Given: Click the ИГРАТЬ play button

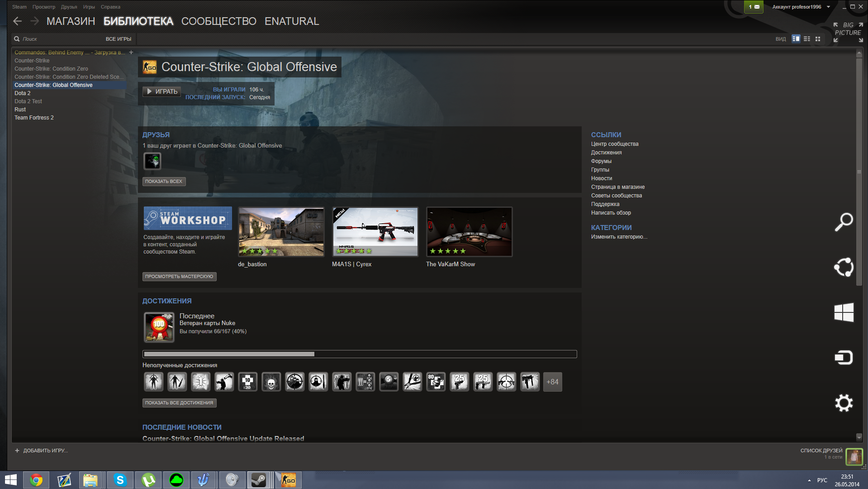Looking at the screenshot, I should pos(162,91).
